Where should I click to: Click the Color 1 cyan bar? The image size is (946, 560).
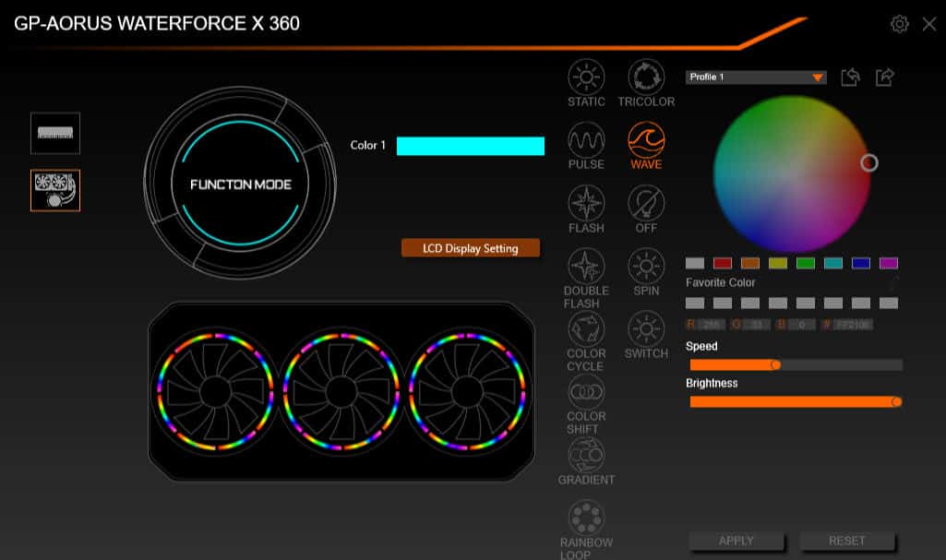pos(471,146)
